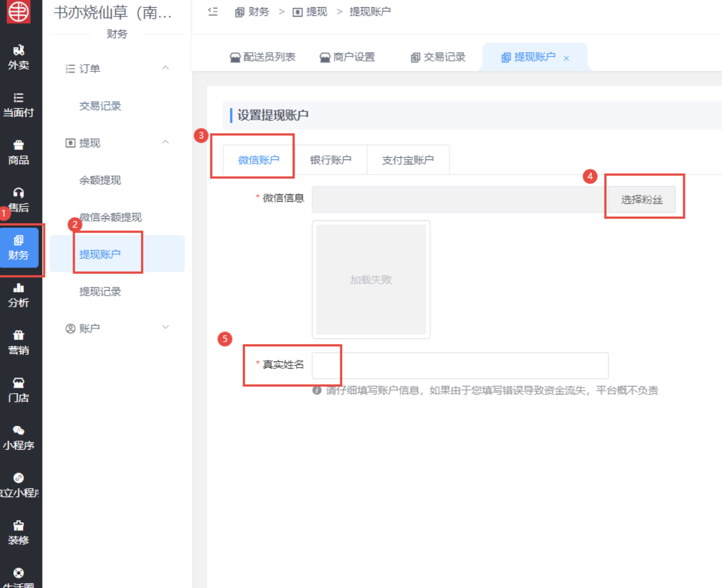
Task: Select the 微信账户 tab
Action: 259,160
